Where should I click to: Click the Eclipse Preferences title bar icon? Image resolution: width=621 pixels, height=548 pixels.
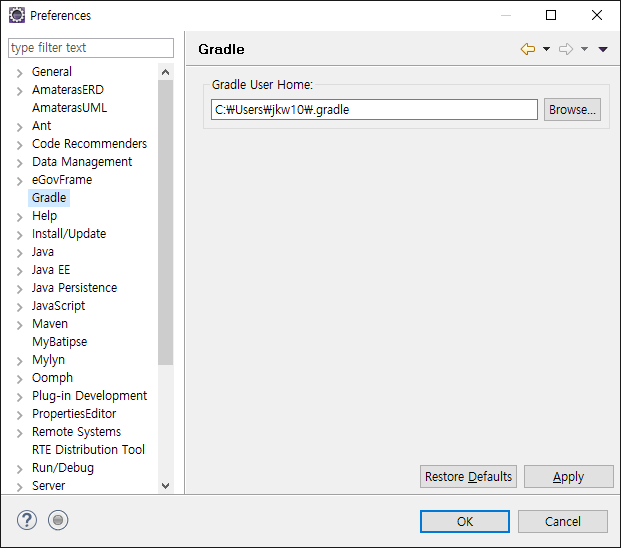(x=17, y=15)
